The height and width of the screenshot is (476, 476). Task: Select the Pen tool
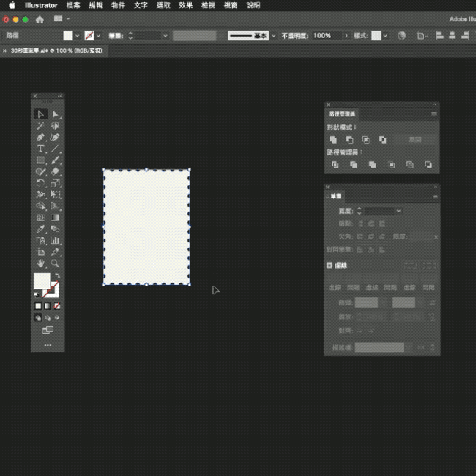click(41, 137)
